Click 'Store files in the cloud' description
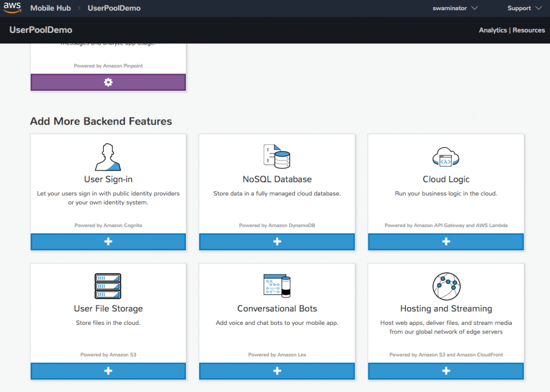 point(108,323)
